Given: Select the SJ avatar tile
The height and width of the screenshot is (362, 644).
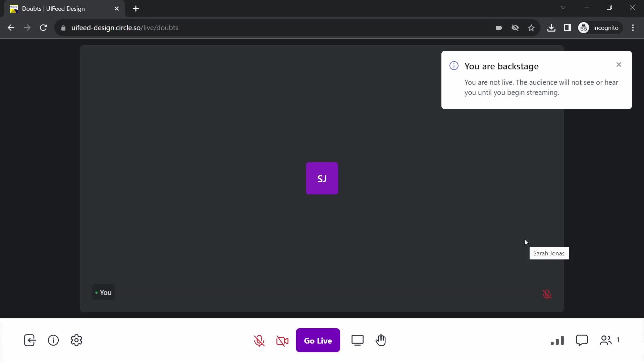Looking at the screenshot, I should (322, 178).
